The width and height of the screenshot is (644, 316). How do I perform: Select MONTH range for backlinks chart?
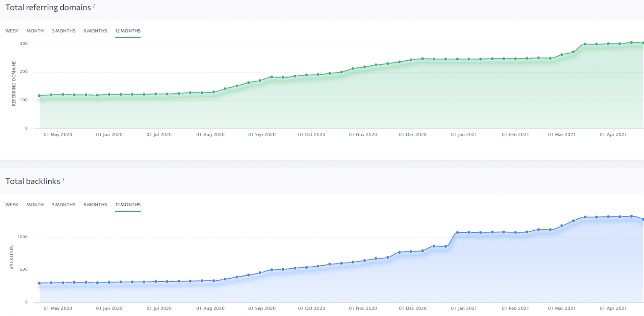tap(35, 205)
